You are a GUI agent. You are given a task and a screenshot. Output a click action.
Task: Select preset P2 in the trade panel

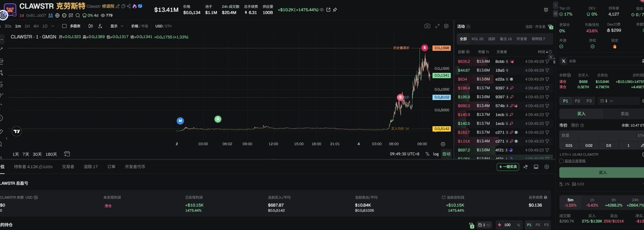tap(577, 100)
